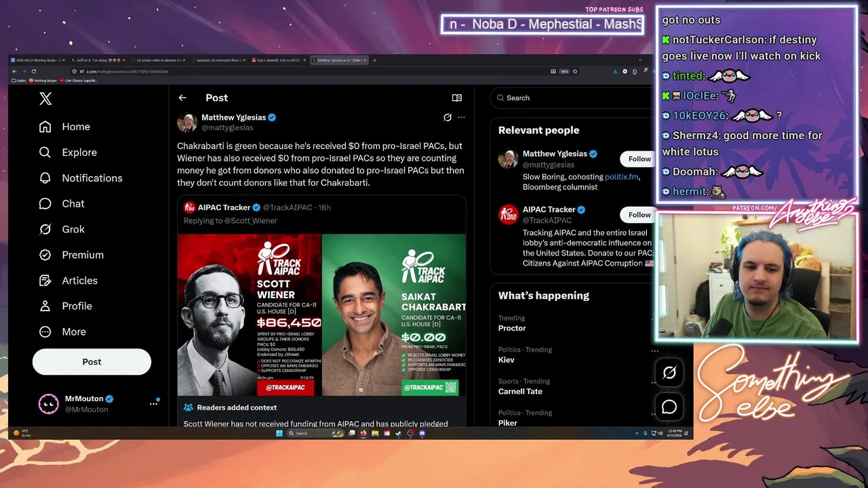Open Firefox from taskbar
The image size is (868, 488).
point(363,433)
